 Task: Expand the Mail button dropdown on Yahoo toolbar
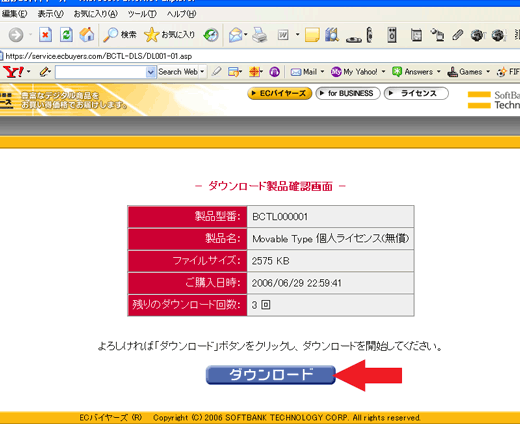click(322, 72)
